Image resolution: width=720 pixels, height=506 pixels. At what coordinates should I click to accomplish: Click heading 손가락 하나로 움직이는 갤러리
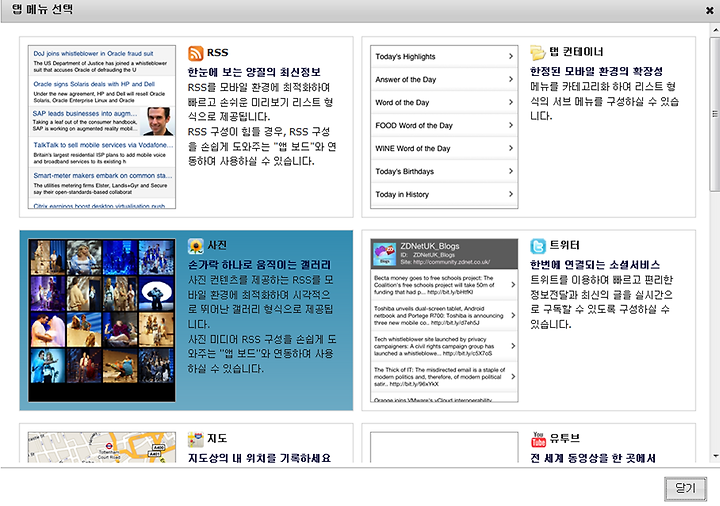(259, 265)
